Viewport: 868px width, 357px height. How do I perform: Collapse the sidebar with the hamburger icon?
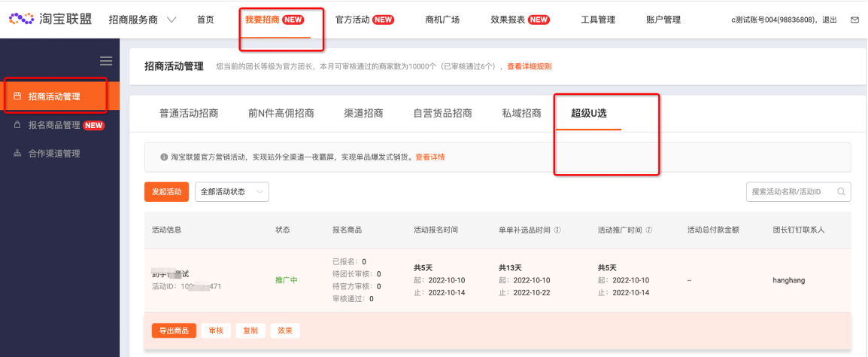pyautogui.click(x=106, y=61)
